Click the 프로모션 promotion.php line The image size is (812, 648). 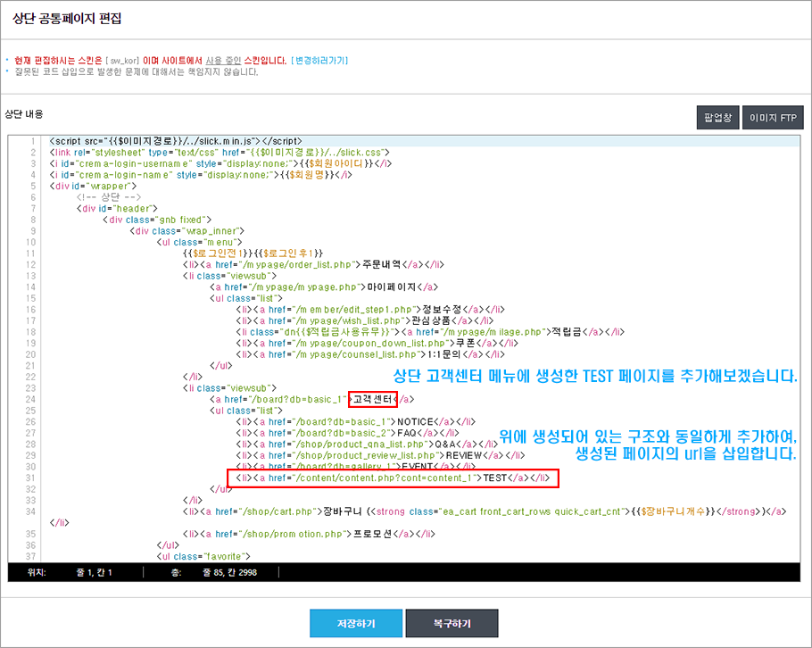[309, 534]
